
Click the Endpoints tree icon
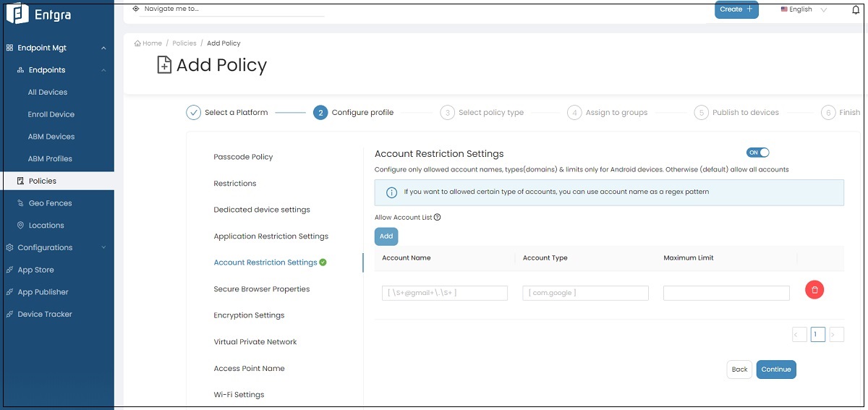click(21, 70)
